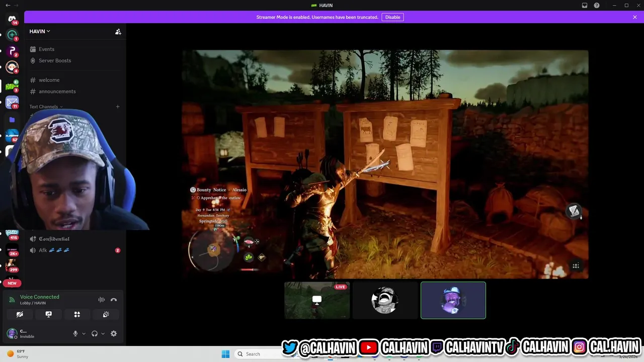
Task: Jump to NEW unread mentions pill
Action: pyautogui.click(x=12, y=283)
